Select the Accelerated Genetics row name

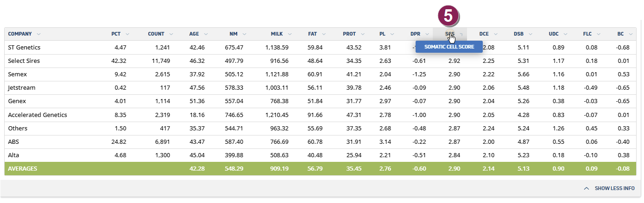(x=38, y=115)
